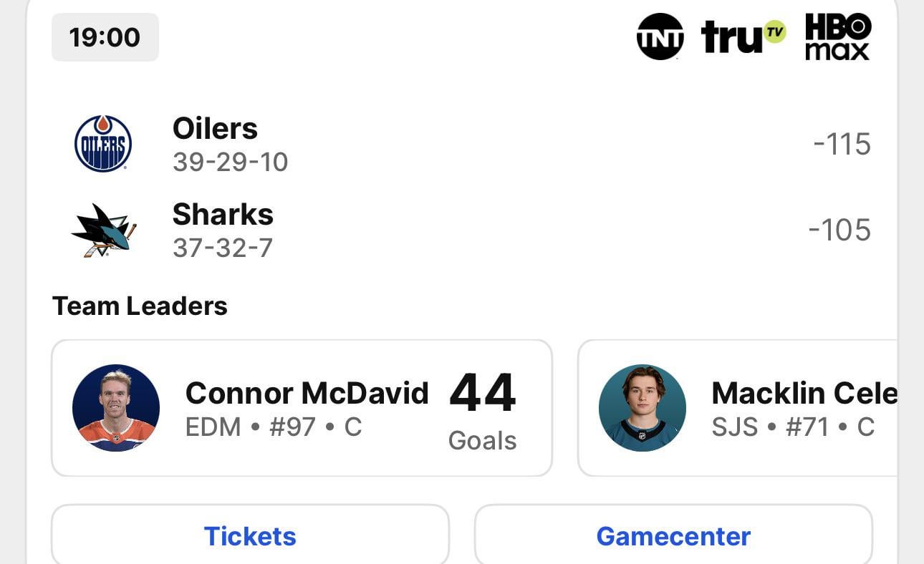924x564 pixels.
Task: Select the Sharks -105 moneyline odds
Action: [x=839, y=230]
